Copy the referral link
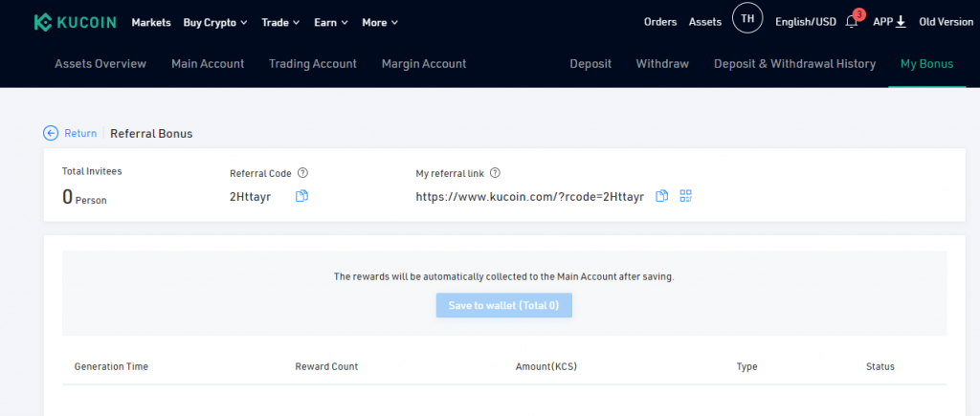The width and height of the screenshot is (980, 416). [662, 196]
